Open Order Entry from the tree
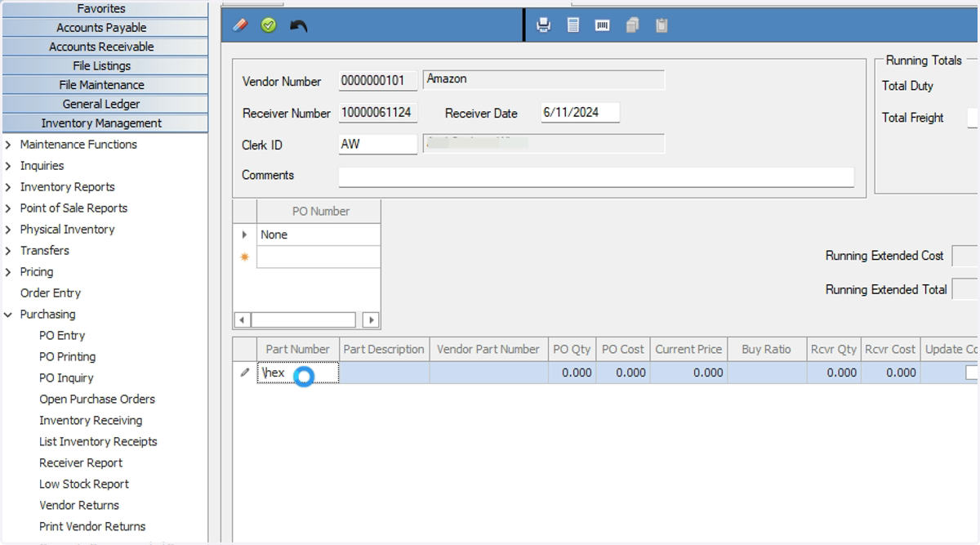 pyautogui.click(x=51, y=293)
